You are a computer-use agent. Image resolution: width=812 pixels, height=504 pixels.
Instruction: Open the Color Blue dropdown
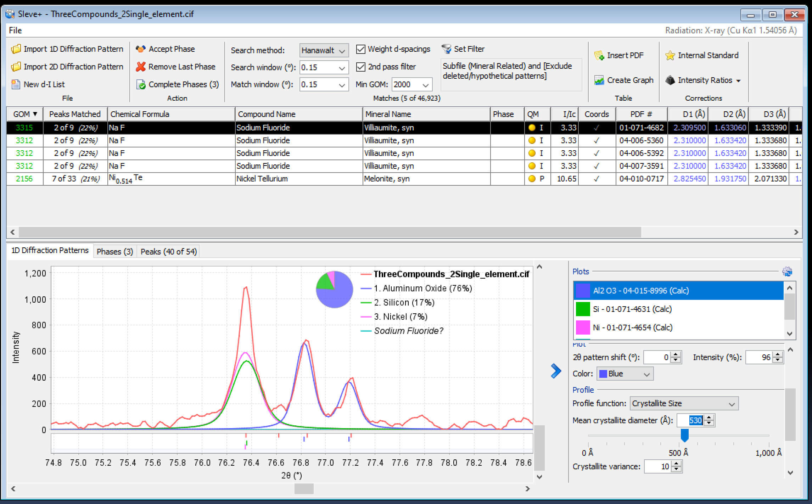click(x=625, y=374)
